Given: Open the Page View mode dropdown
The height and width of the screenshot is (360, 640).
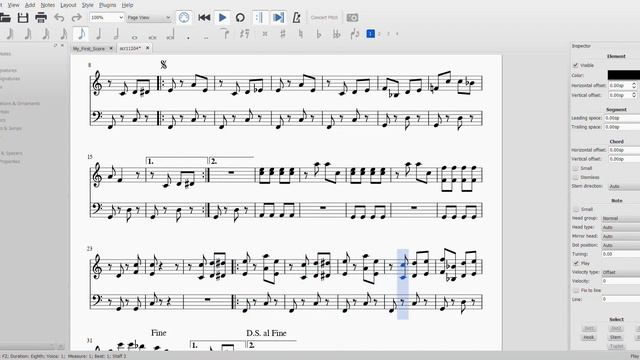Looking at the screenshot, I should [149, 18].
